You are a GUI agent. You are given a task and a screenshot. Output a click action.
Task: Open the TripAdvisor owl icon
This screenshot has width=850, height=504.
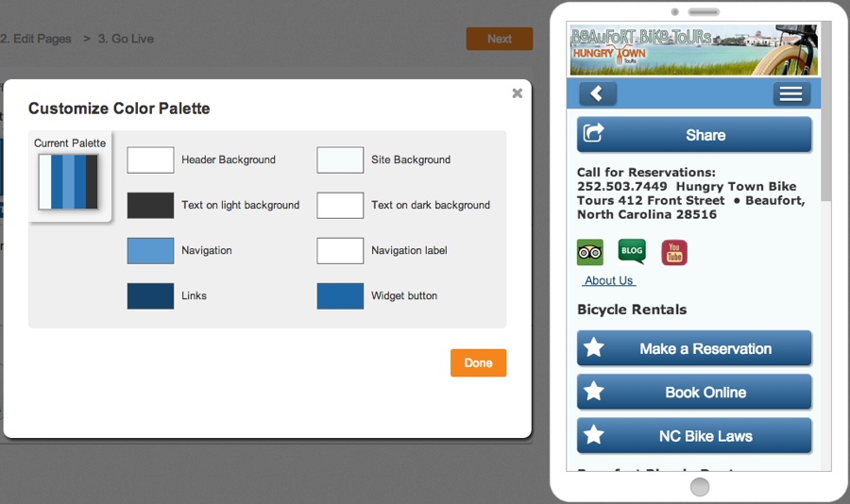coord(589,253)
